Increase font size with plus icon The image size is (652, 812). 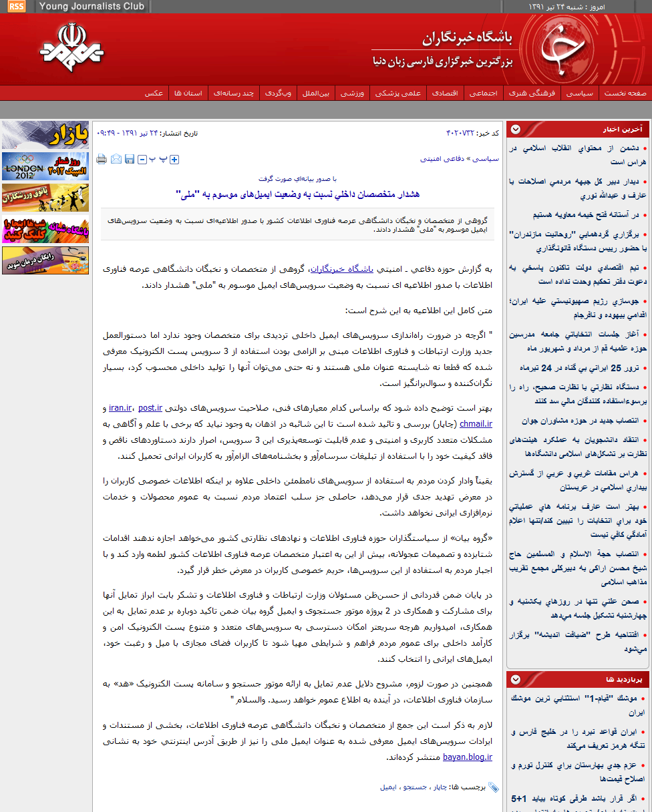tap(174, 159)
